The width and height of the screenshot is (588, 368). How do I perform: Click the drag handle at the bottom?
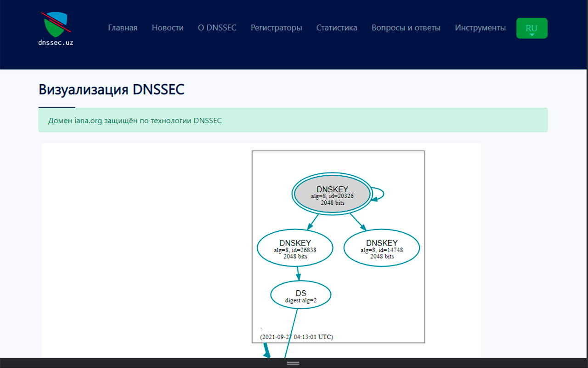tap(294, 363)
